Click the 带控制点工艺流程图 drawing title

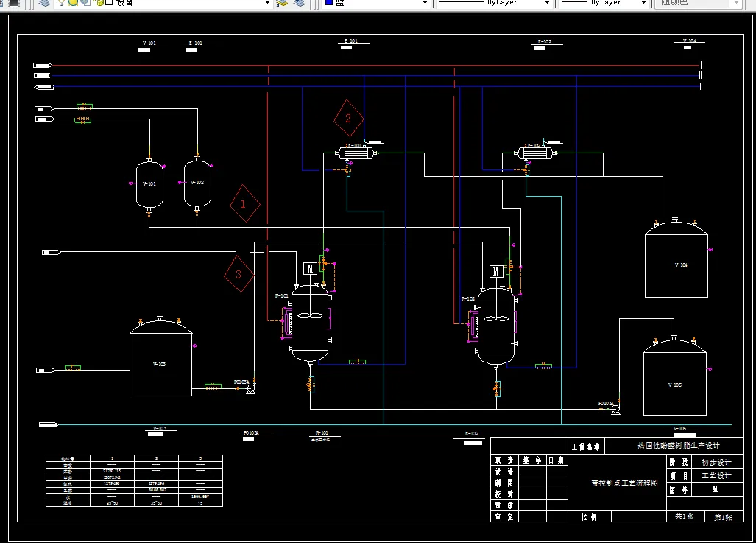click(x=624, y=483)
